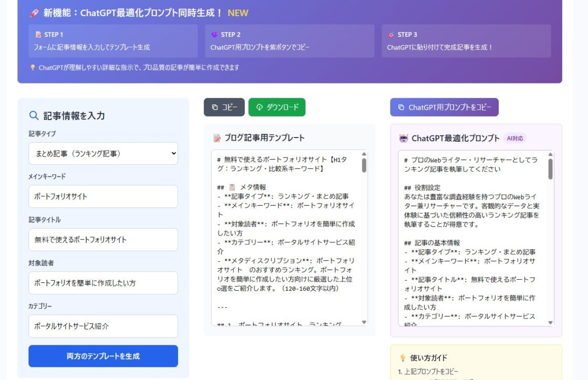
Task: Click the text 1. 上記プロンプトをコピー
Action: 428,372
